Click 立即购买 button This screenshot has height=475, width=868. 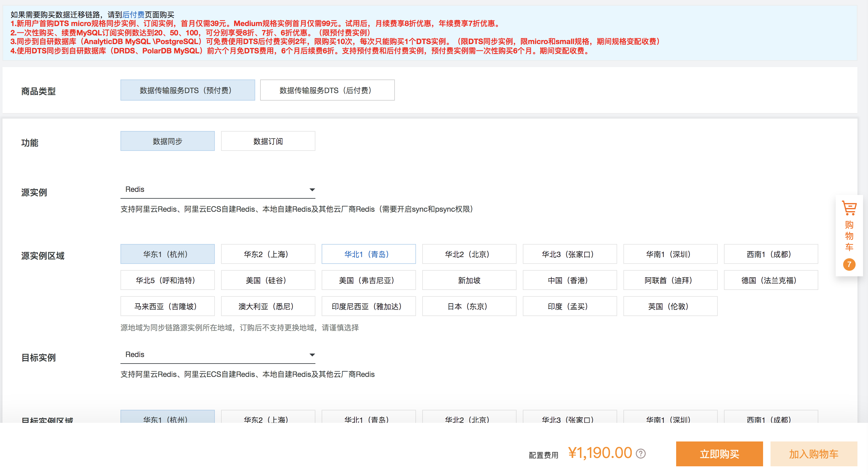[x=719, y=454]
